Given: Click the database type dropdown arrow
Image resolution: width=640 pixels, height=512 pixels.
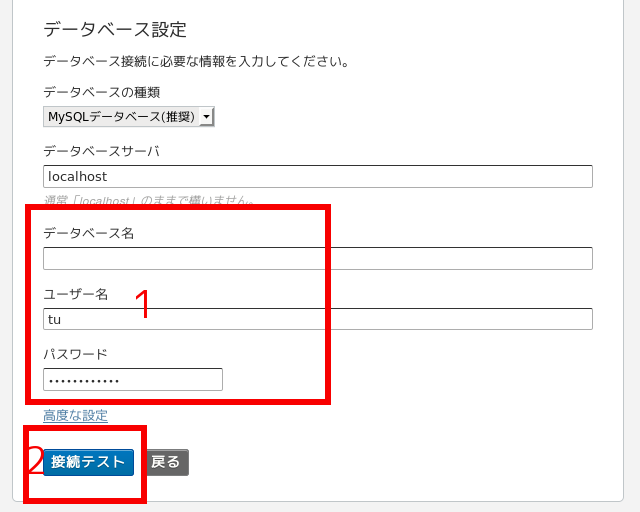Looking at the screenshot, I should pos(207,117).
